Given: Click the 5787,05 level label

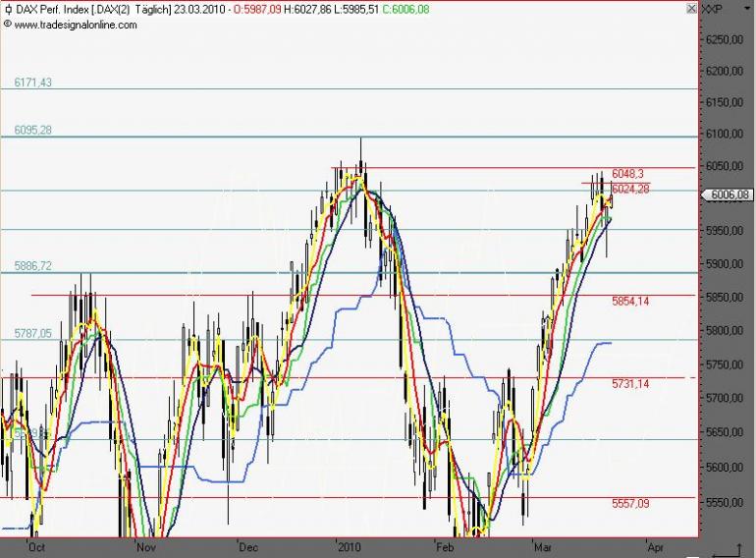Looking at the screenshot, I should click(32, 333).
